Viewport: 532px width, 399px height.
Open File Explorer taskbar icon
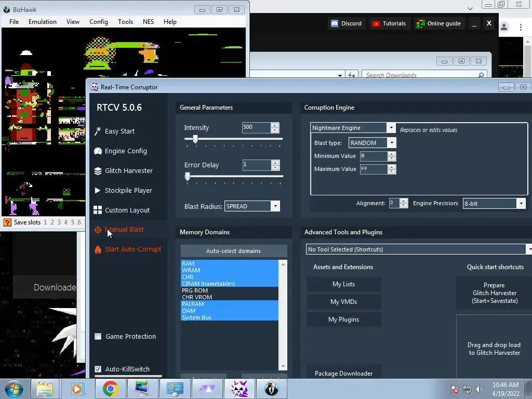pyautogui.click(x=45, y=389)
